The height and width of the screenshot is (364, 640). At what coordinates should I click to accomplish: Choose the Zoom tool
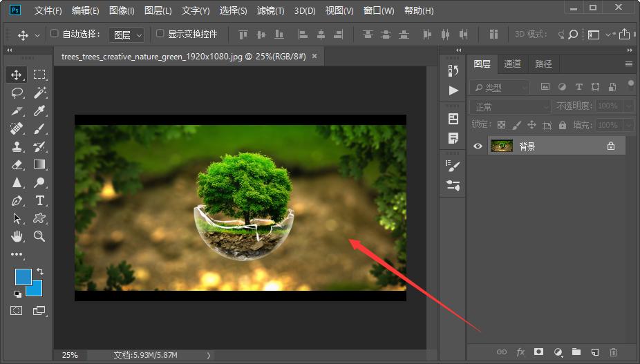[40, 236]
